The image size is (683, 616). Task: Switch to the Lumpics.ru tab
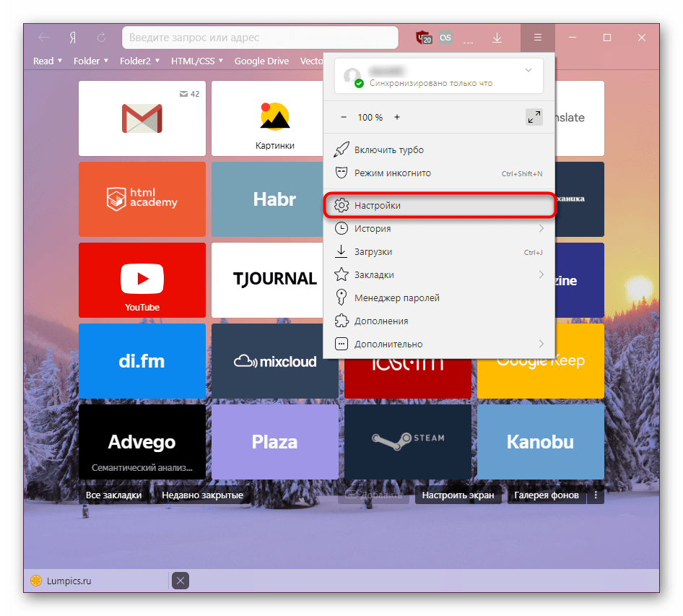pyautogui.click(x=96, y=581)
